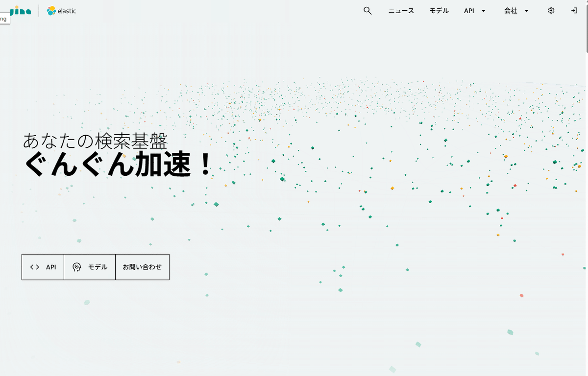This screenshot has height=376, width=588.
Task: Click the headline ぐんぐん加速！
Action: [x=118, y=164]
